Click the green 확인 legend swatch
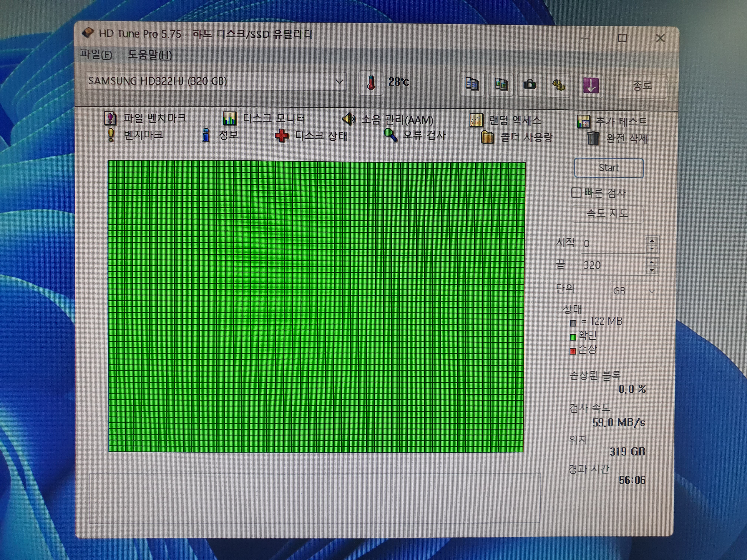This screenshot has height=560, width=747. (573, 337)
